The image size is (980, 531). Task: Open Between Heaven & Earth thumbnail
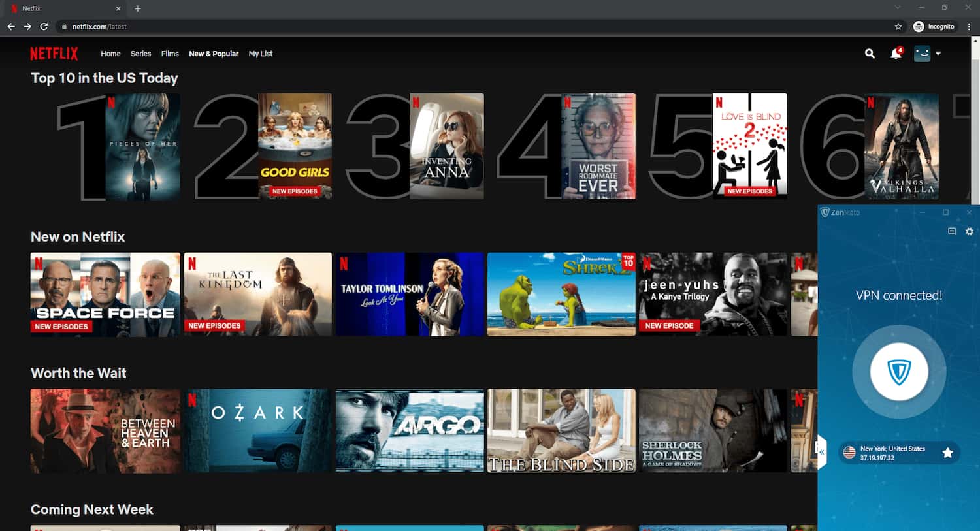click(105, 431)
